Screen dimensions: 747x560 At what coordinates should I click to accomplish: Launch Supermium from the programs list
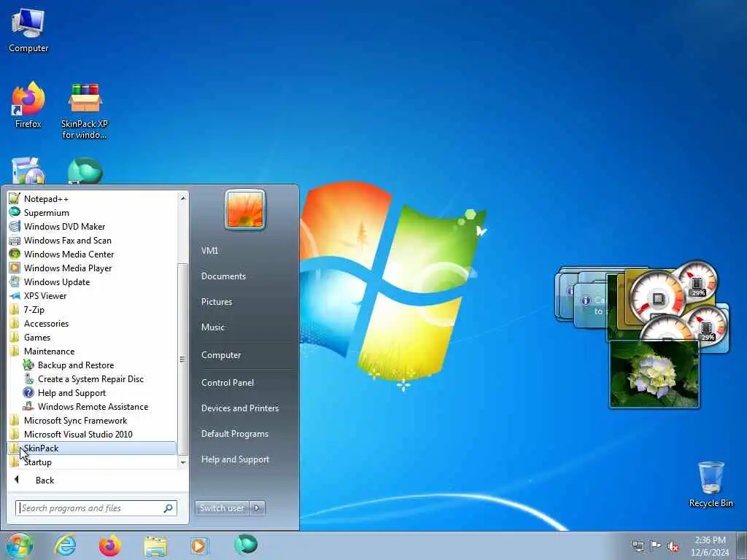47,213
